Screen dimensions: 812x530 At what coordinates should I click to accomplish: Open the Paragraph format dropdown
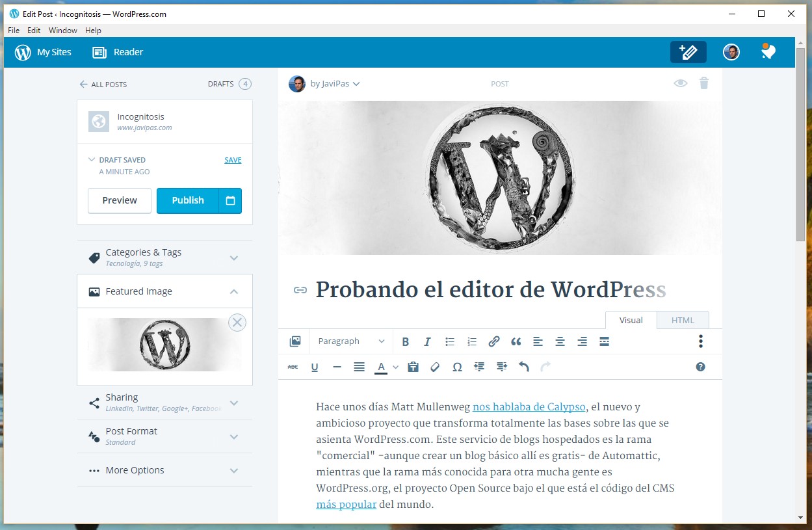(x=351, y=341)
